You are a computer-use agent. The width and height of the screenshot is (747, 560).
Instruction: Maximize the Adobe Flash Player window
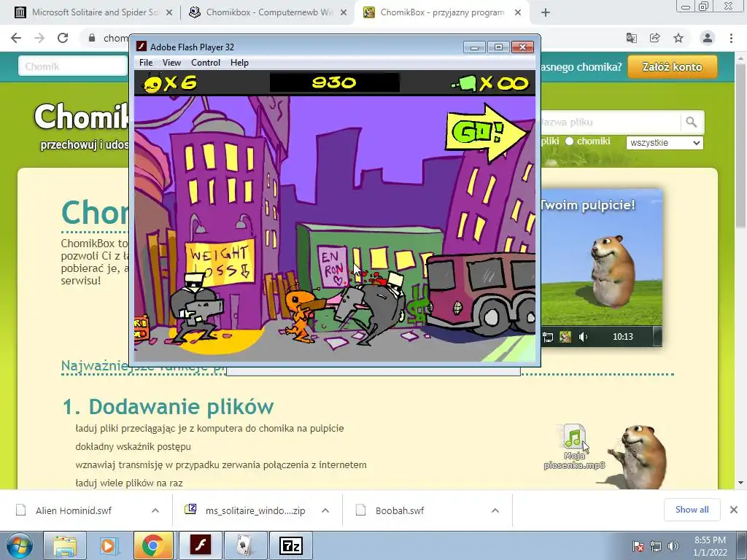(498, 47)
